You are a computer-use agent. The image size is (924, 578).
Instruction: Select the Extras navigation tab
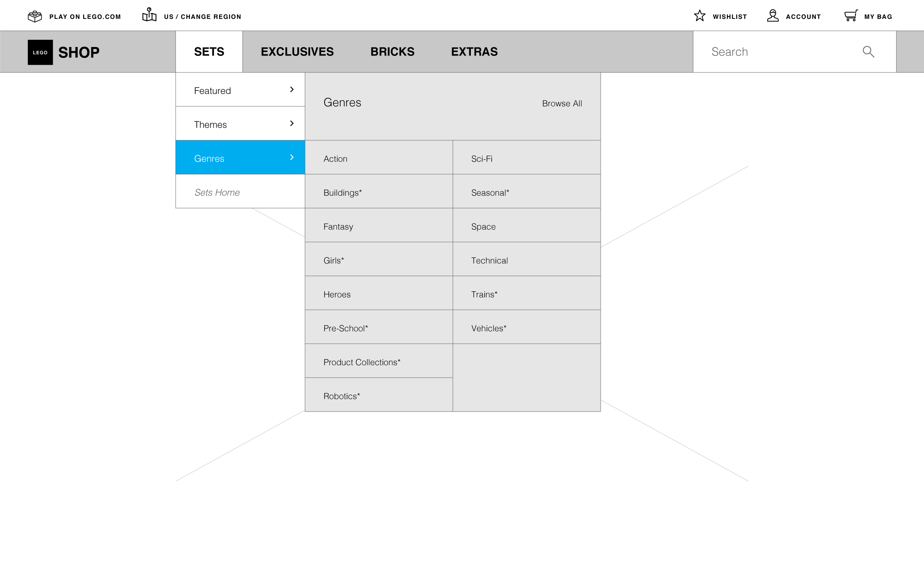click(x=474, y=52)
